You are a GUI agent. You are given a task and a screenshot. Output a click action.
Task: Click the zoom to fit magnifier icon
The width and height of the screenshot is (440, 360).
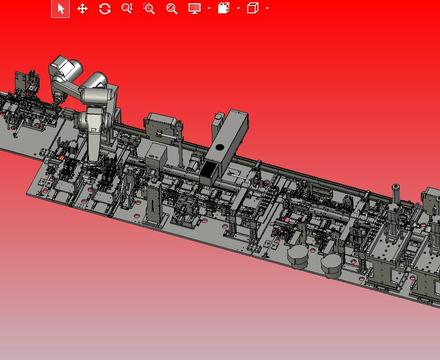[172, 9]
